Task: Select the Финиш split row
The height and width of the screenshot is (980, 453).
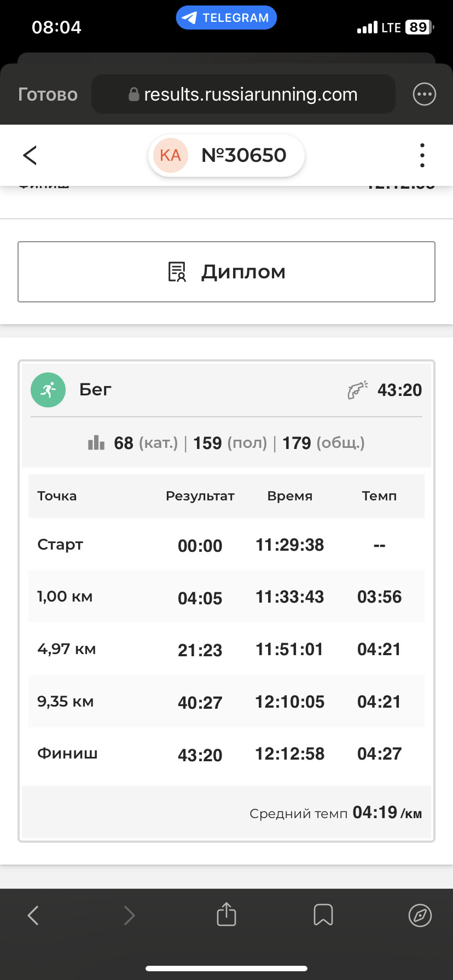Action: (226, 754)
